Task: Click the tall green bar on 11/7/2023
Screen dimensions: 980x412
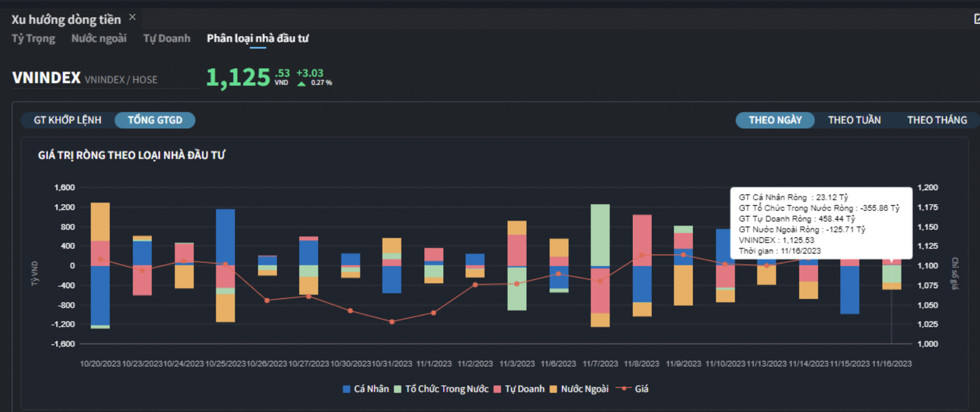Action: point(600,234)
